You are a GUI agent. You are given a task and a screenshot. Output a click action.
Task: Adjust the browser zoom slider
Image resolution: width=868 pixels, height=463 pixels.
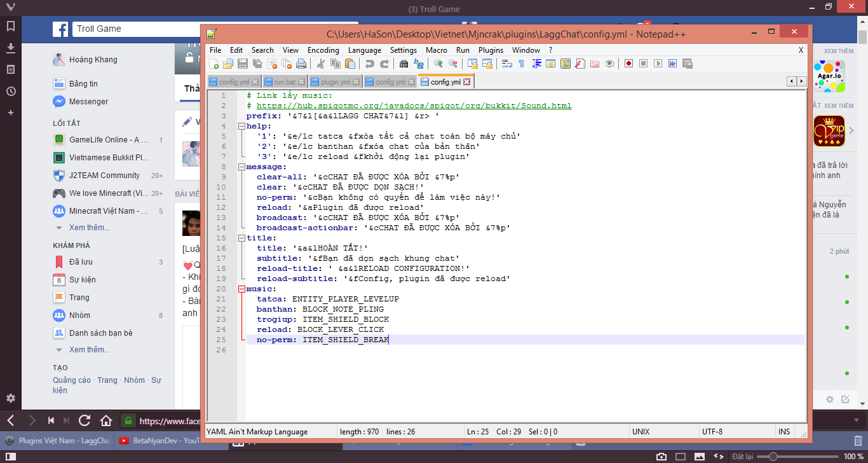[x=773, y=457]
